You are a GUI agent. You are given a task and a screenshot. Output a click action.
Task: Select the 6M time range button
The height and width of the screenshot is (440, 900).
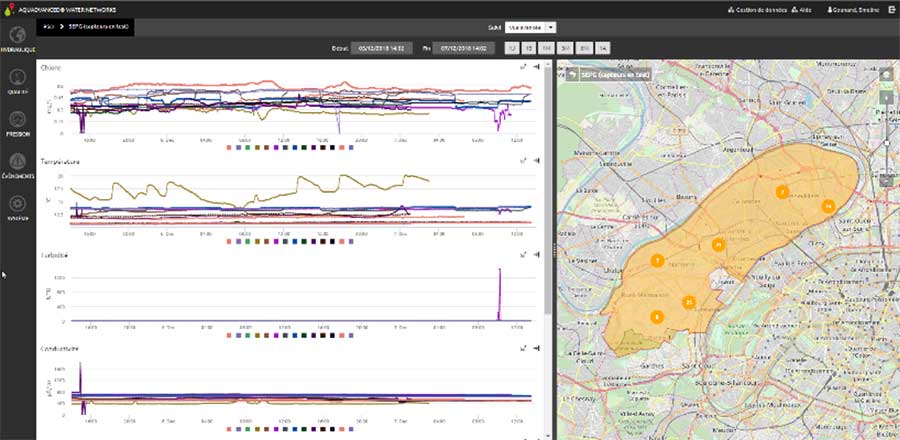point(583,48)
